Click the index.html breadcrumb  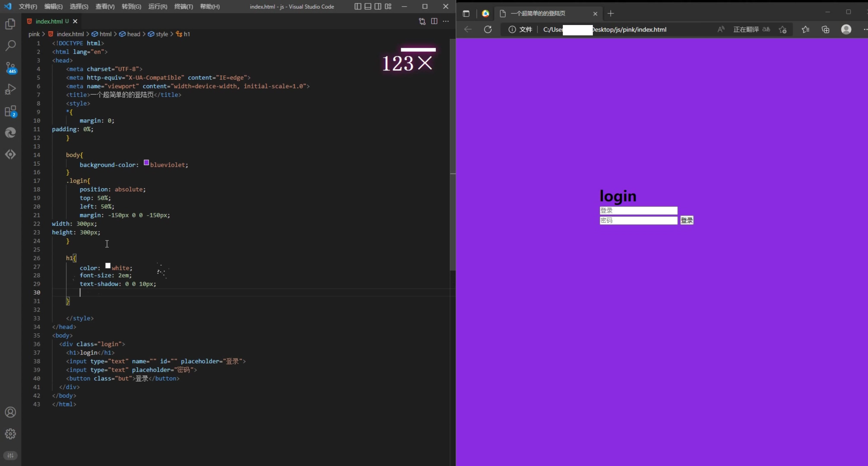coord(66,34)
